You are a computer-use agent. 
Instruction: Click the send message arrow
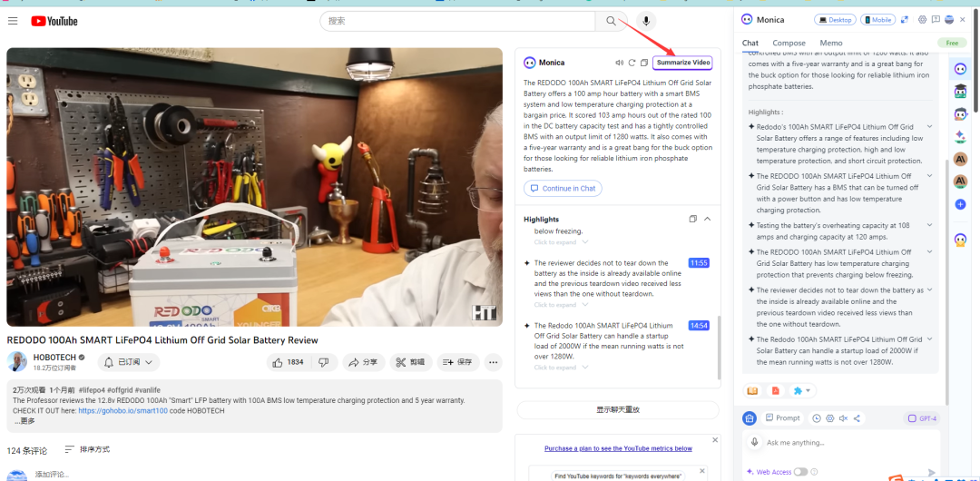pyautogui.click(x=931, y=473)
